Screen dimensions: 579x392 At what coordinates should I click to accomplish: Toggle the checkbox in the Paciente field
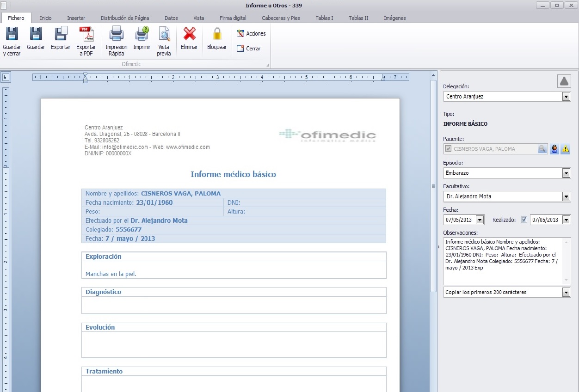coord(448,149)
